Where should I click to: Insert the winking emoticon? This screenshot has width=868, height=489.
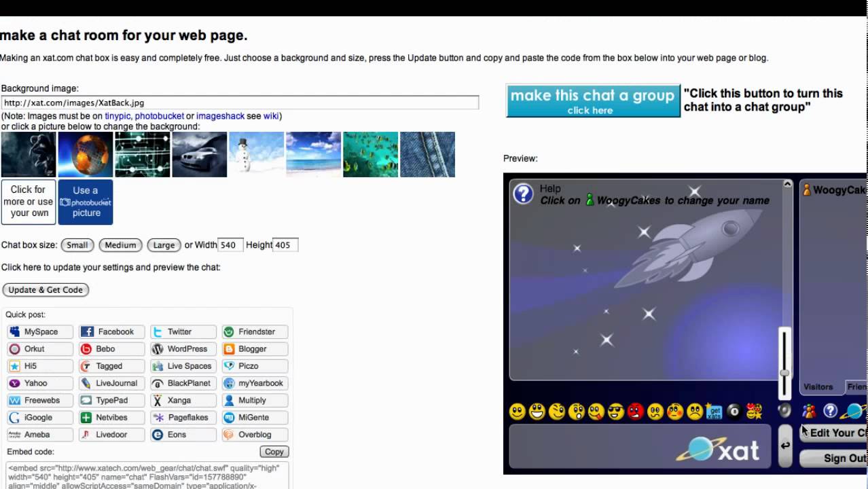tap(557, 412)
